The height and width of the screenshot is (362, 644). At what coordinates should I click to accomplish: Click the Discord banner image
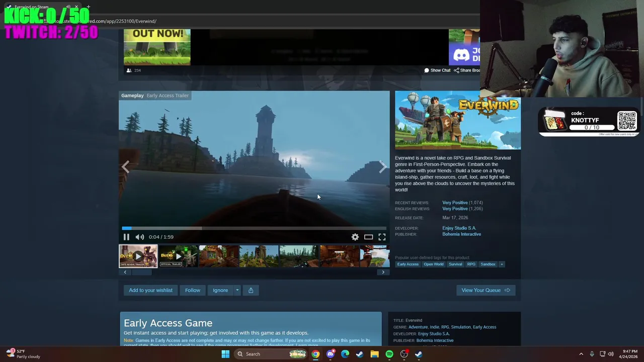pos(464,47)
